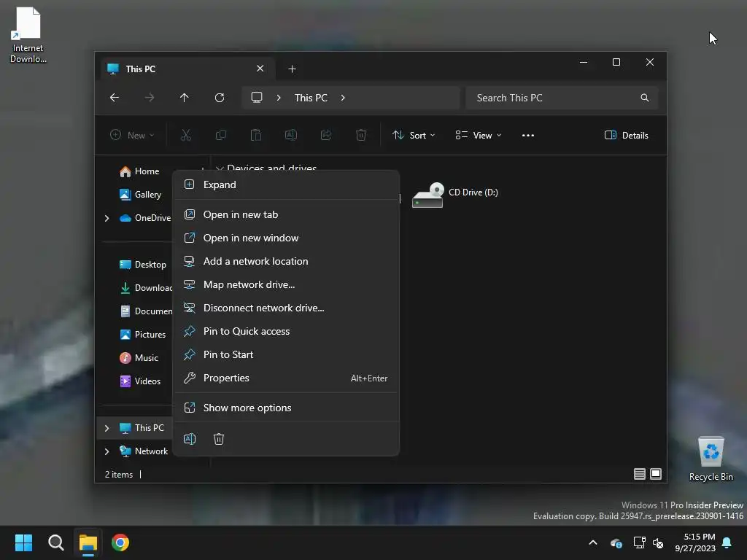The height and width of the screenshot is (560, 747).
Task: Click the Rename icon in toolbar
Action: (291, 135)
